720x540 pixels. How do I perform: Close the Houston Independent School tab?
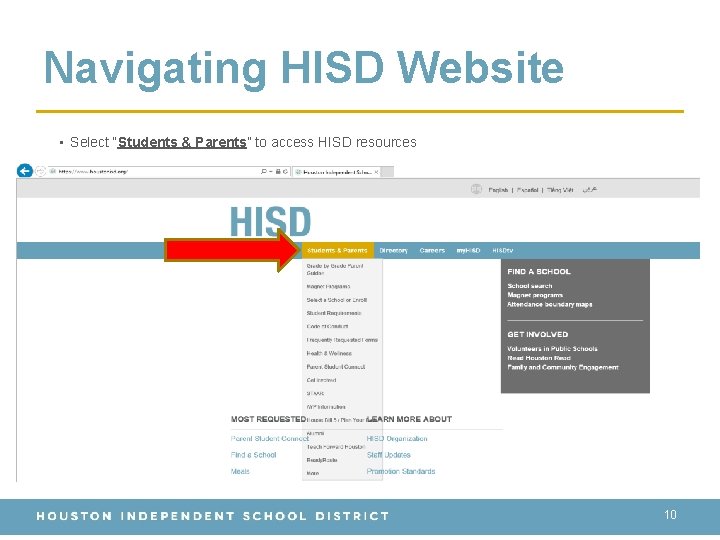pos(376,172)
